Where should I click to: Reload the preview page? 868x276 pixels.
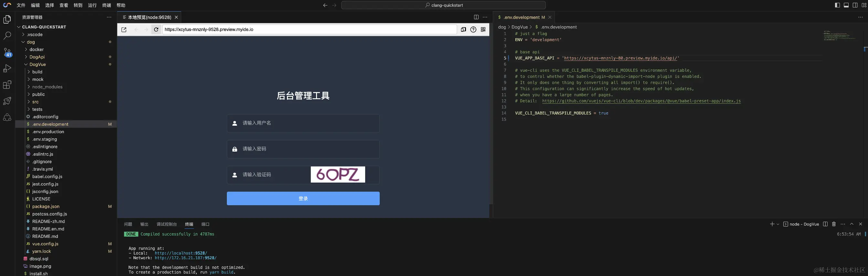click(156, 30)
